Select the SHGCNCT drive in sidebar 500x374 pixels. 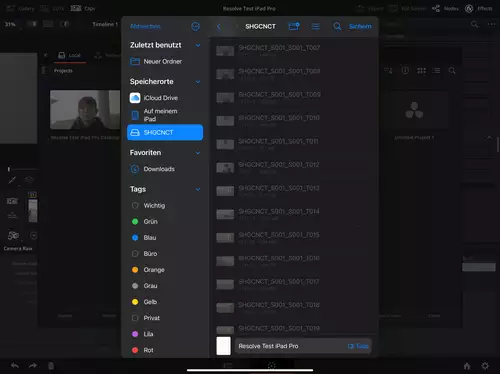pyautogui.click(x=165, y=132)
